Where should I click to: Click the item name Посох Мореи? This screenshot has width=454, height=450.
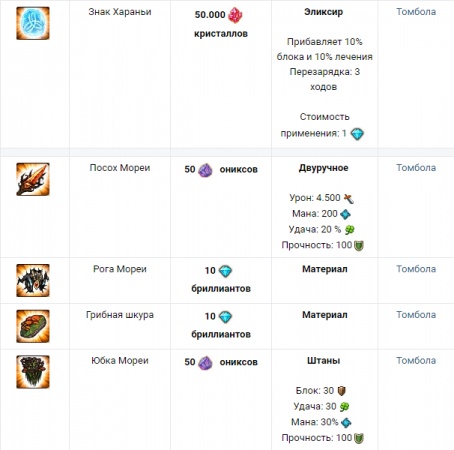point(120,168)
